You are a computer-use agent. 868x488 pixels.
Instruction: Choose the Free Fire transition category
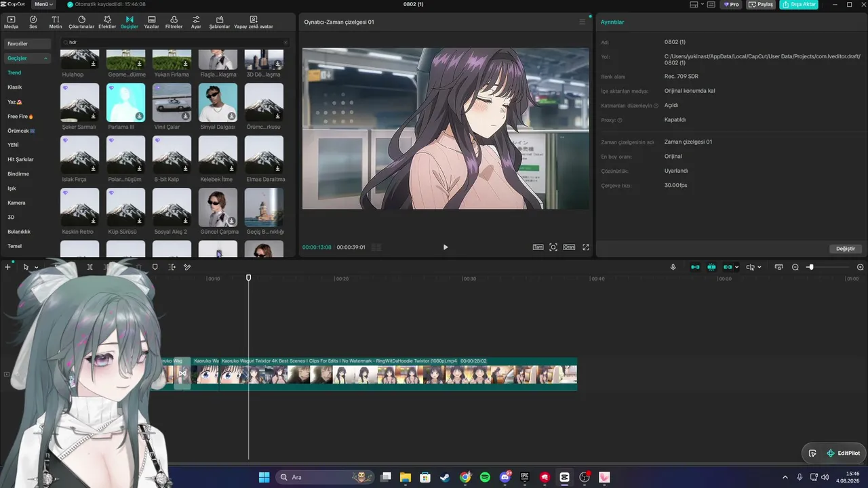click(x=20, y=117)
